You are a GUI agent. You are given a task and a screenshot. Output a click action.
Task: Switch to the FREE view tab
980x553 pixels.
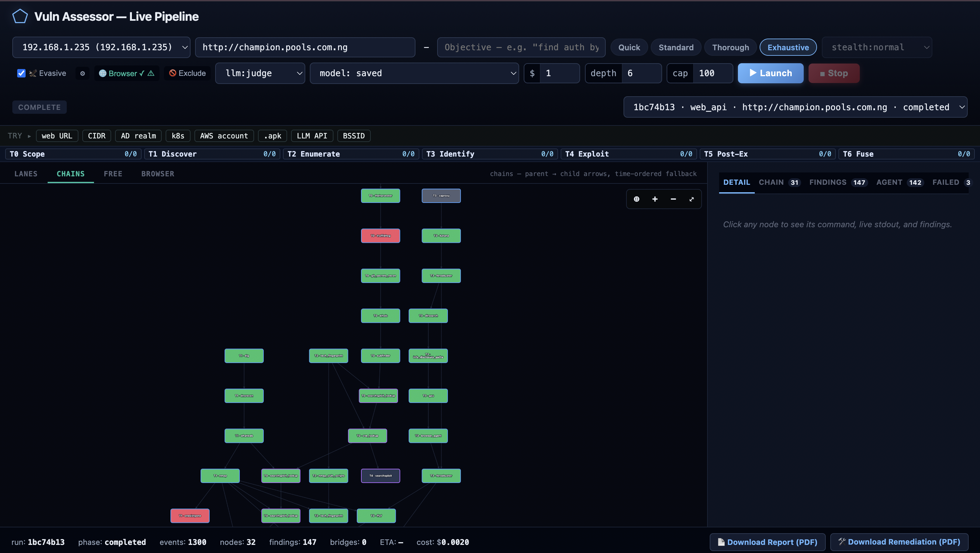coord(113,173)
